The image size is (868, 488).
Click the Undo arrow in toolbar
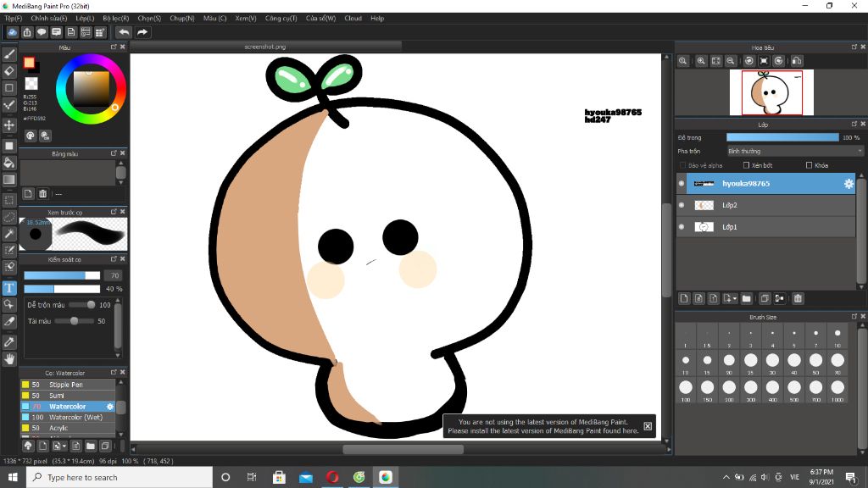(124, 32)
